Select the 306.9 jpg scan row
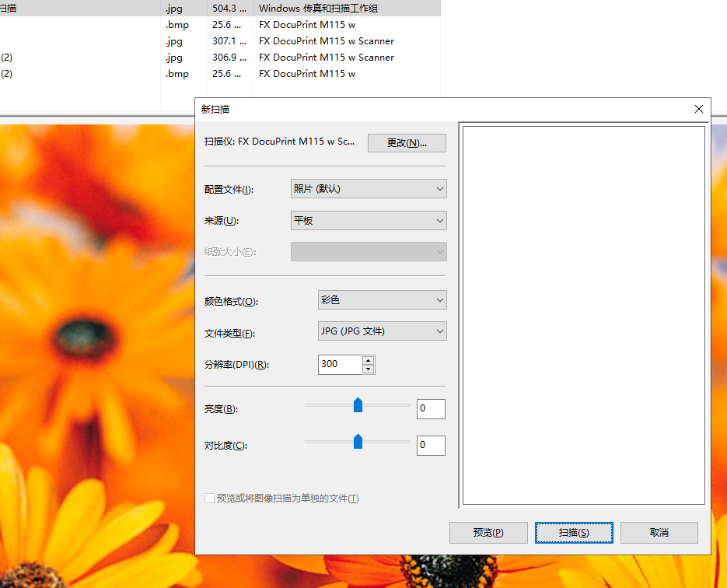 point(220,57)
